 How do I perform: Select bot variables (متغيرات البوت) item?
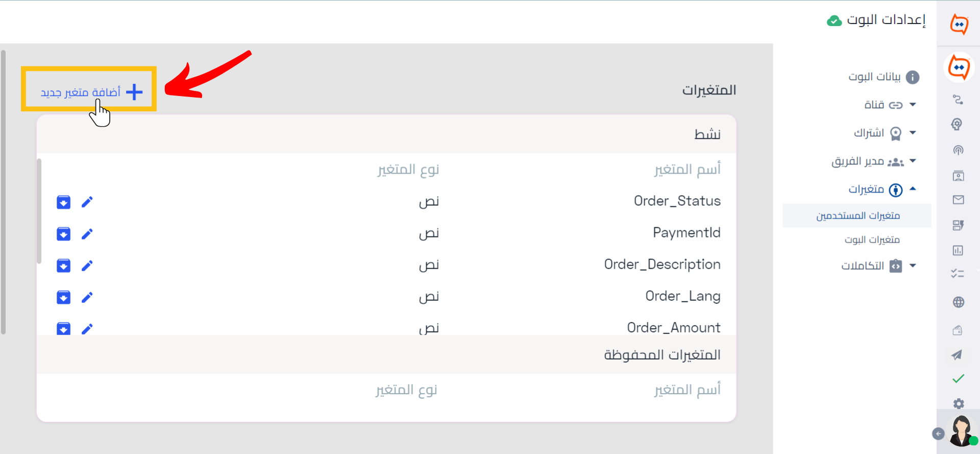872,240
